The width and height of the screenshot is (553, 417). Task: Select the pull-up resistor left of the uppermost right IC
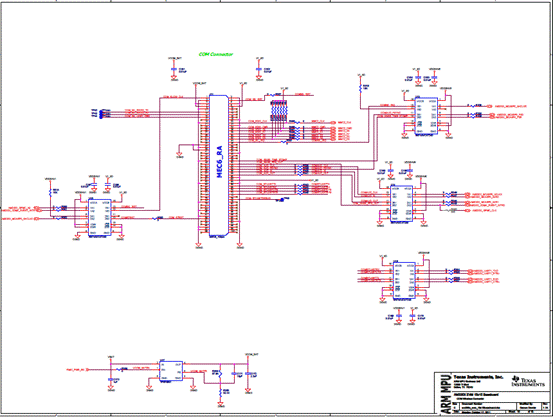[360, 87]
